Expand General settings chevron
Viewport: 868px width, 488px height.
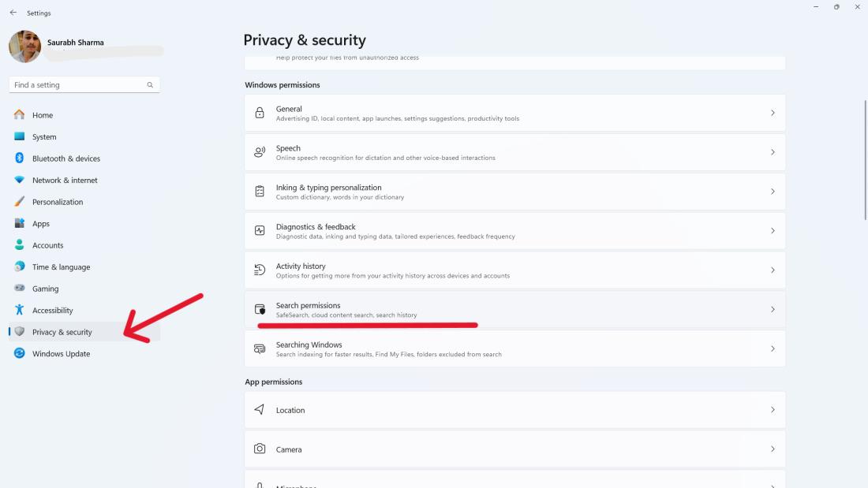click(773, 113)
